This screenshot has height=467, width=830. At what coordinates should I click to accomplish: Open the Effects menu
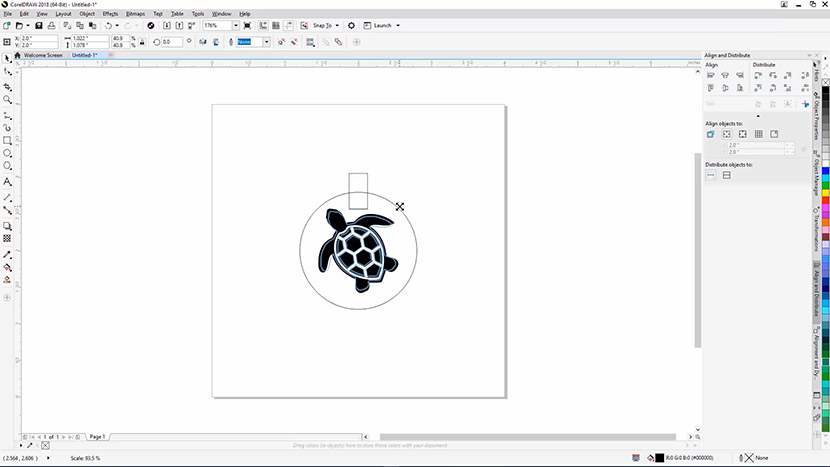click(x=110, y=13)
